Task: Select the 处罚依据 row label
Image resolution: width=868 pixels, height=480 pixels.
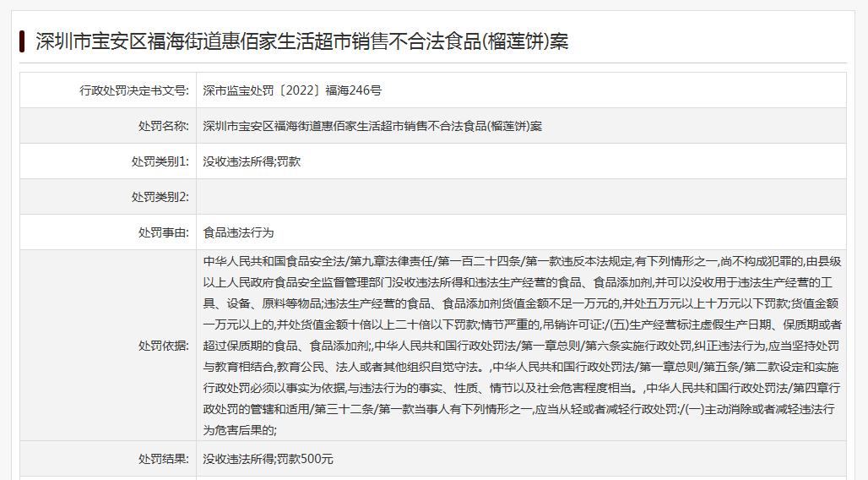Action: pyautogui.click(x=164, y=345)
